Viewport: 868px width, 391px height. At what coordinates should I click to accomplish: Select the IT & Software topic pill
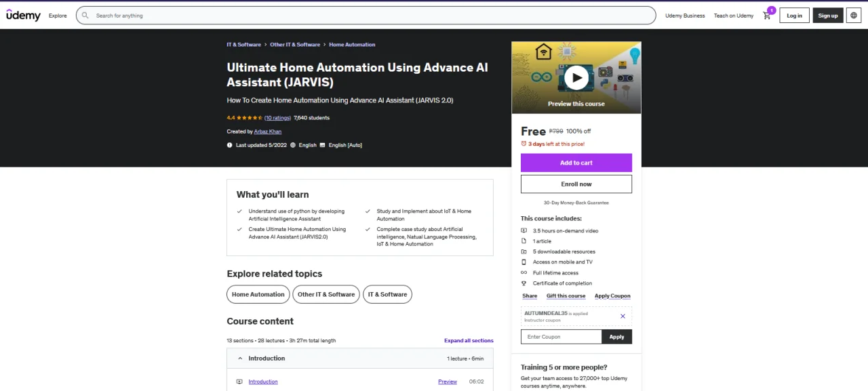click(387, 294)
